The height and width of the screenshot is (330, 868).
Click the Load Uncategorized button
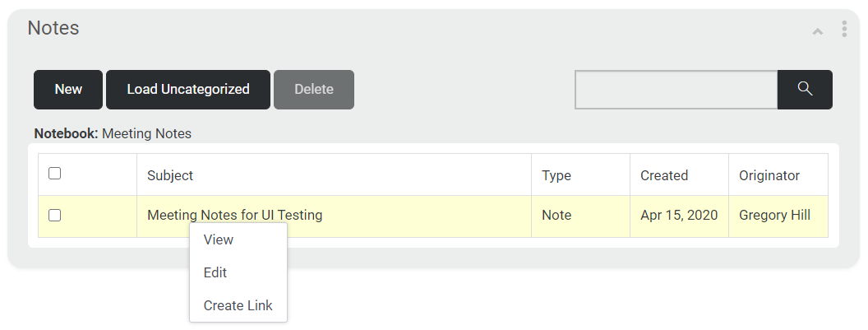(x=188, y=90)
